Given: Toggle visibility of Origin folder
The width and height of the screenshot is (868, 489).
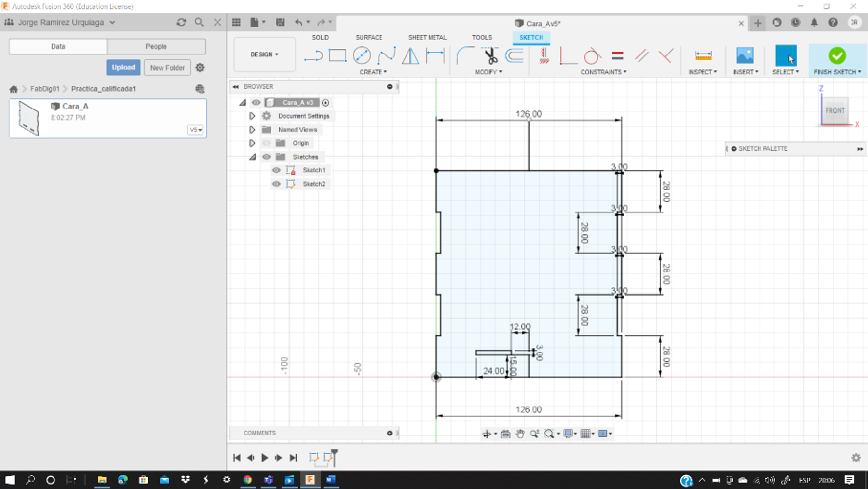Looking at the screenshot, I should tap(266, 143).
